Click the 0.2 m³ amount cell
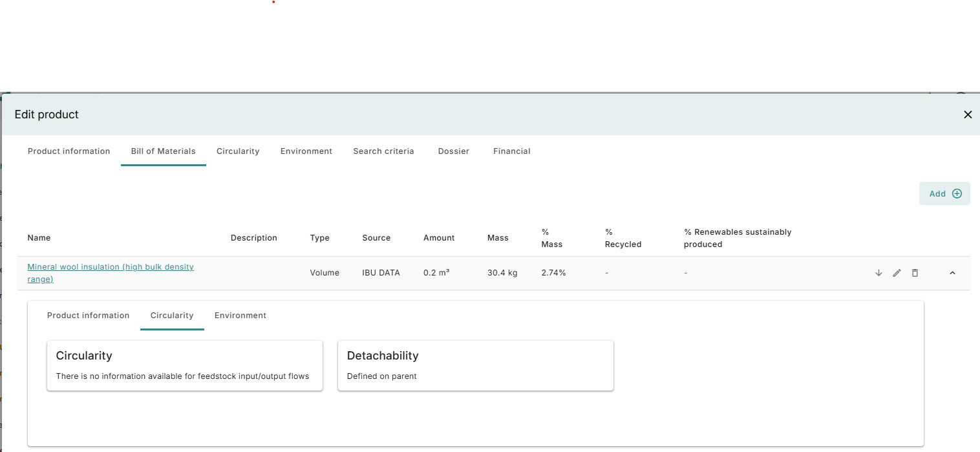This screenshot has width=980, height=452. 436,273
